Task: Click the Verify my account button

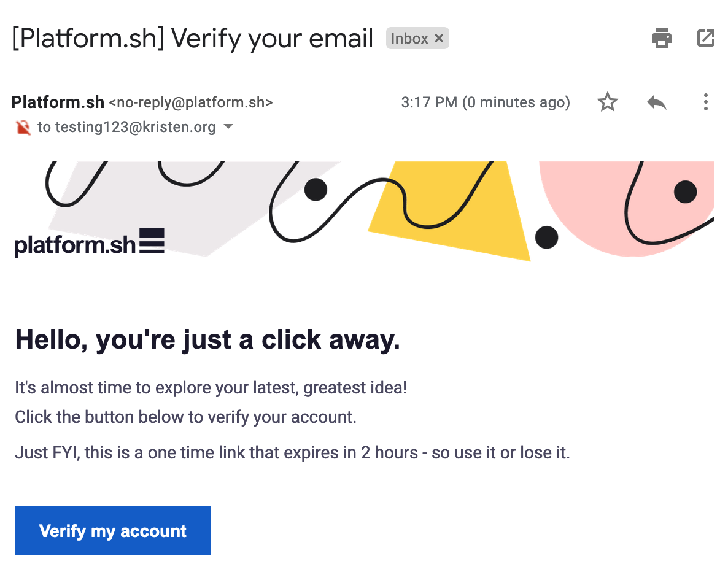Action: point(113,531)
